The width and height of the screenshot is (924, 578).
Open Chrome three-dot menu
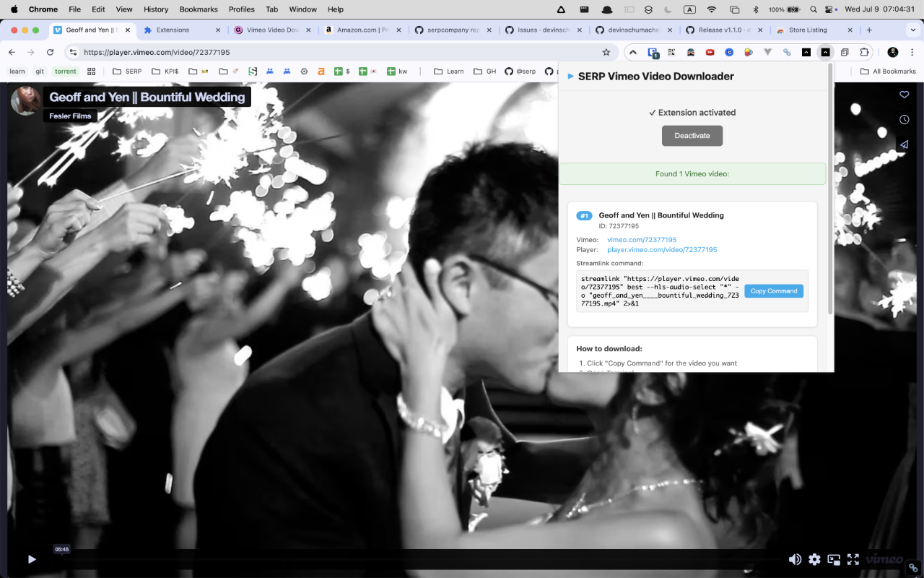click(912, 52)
